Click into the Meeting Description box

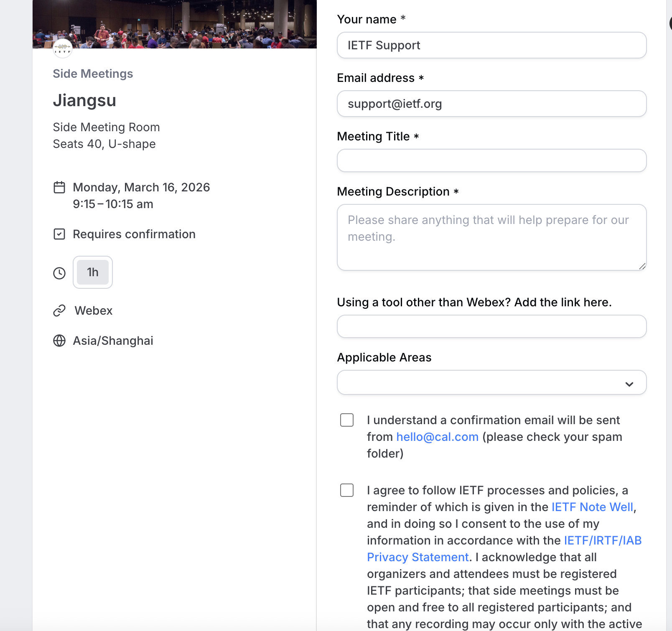[491, 237]
